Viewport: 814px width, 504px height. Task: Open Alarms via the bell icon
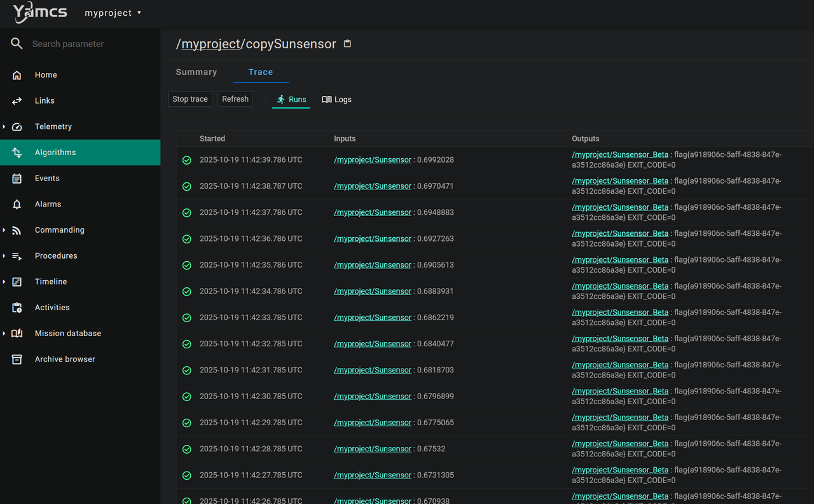point(17,205)
